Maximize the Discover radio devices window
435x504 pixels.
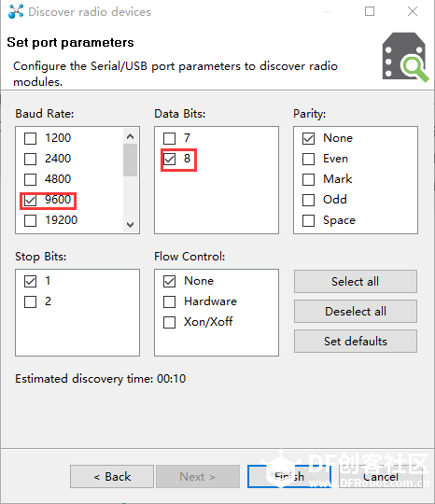click(x=370, y=11)
